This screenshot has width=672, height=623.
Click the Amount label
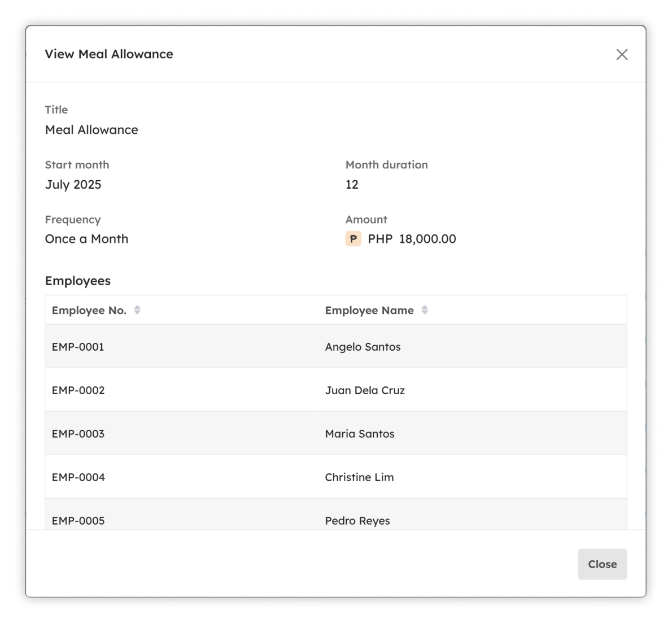[366, 220]
